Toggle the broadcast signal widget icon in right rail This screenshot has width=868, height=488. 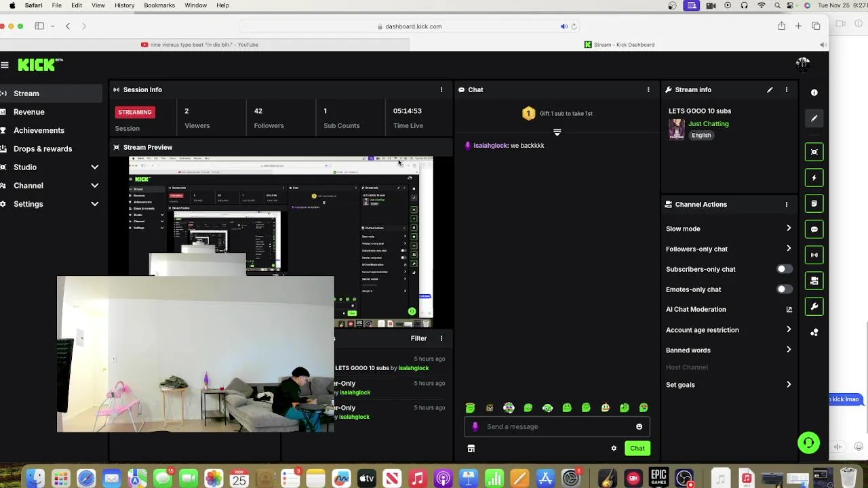click(x=814, y=255)
